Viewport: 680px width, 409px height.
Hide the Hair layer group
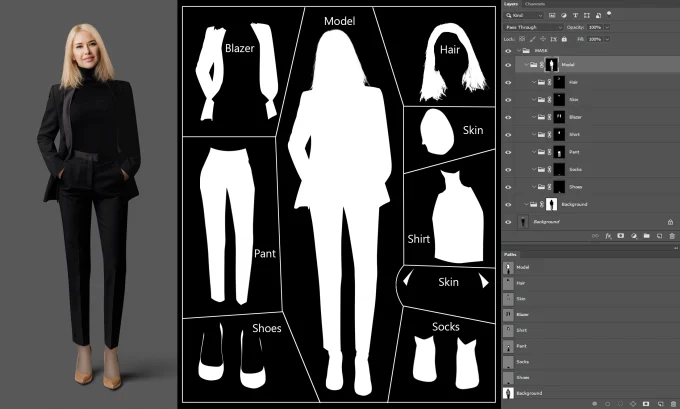pos(508,82)
